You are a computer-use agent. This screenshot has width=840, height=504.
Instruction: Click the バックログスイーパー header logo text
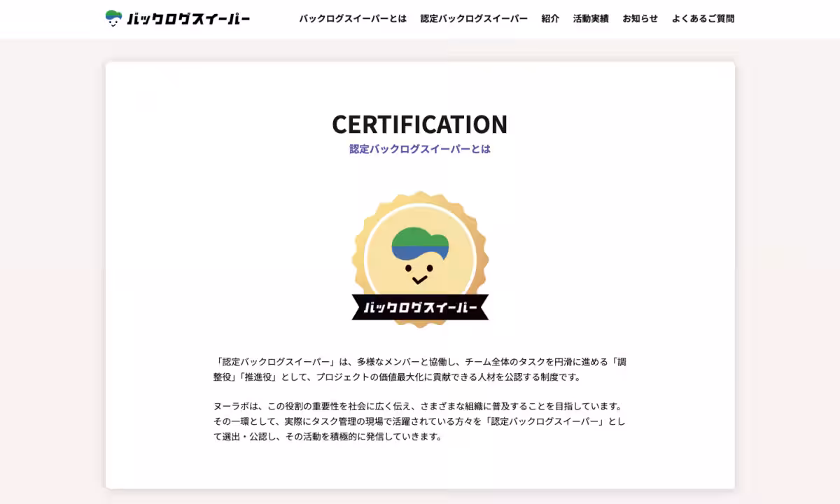click(x=188, y=19)
